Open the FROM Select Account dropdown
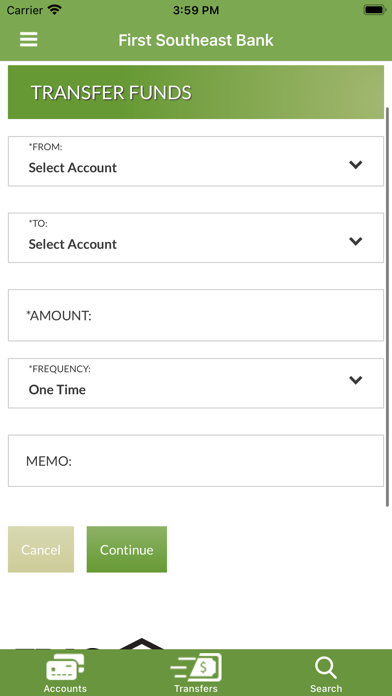Screen dimensions: 392x696 click(196, 161)
